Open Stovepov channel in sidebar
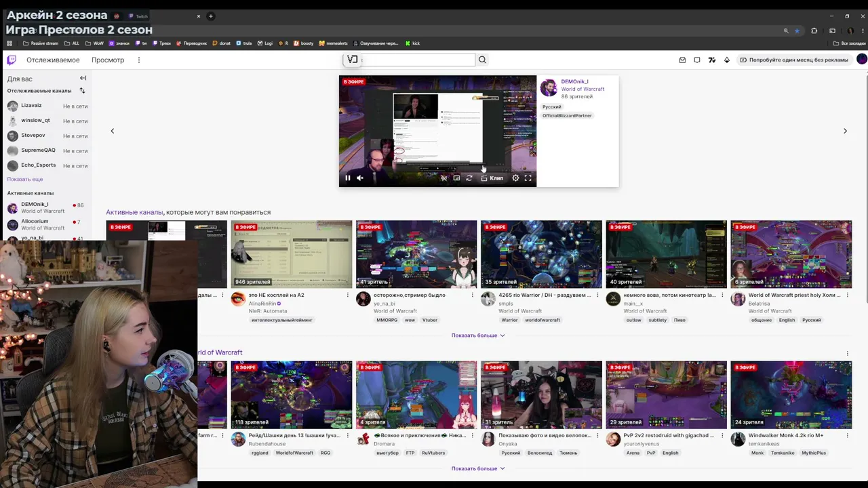Screen dimensions: 868x488 pyautogui.click(x=47, y=136)
